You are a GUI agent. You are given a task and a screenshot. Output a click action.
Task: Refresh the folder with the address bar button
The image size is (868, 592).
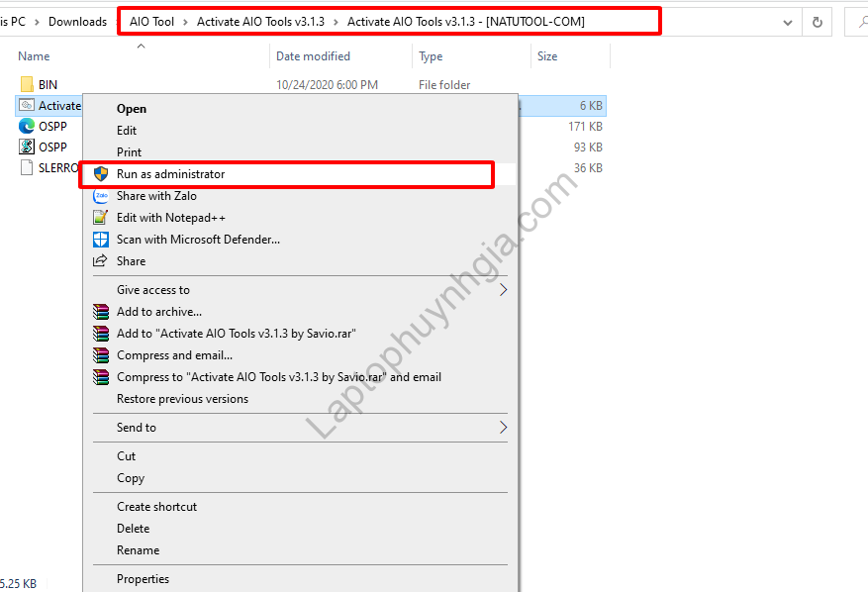818,22
